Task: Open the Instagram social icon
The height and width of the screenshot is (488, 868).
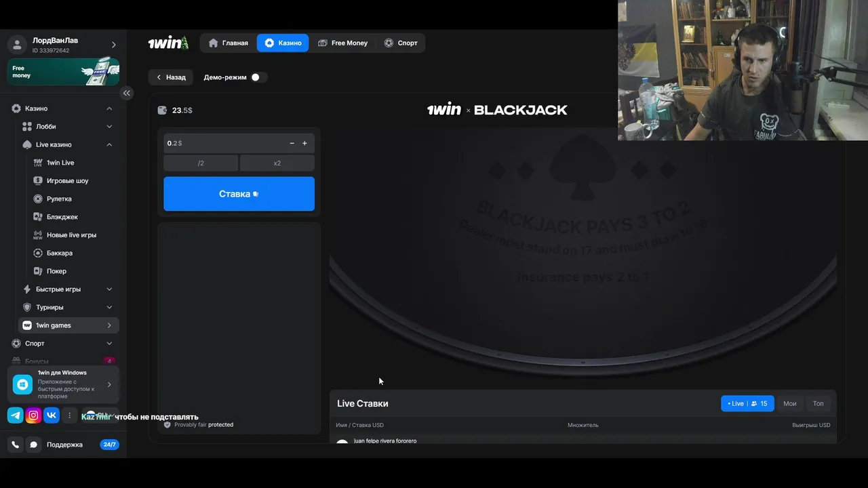Action: [x=33, y=415]
